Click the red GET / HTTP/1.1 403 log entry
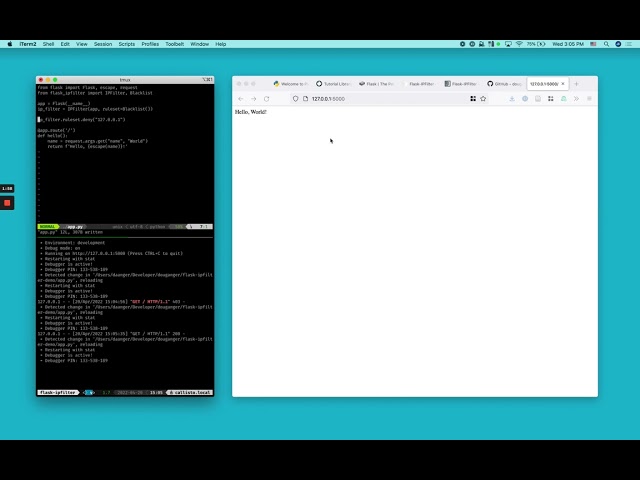 pos(111,302)
